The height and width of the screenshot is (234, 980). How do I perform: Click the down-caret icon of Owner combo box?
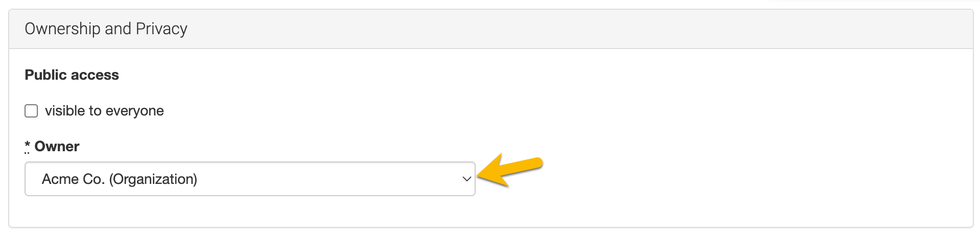click(x=466, y=179)
